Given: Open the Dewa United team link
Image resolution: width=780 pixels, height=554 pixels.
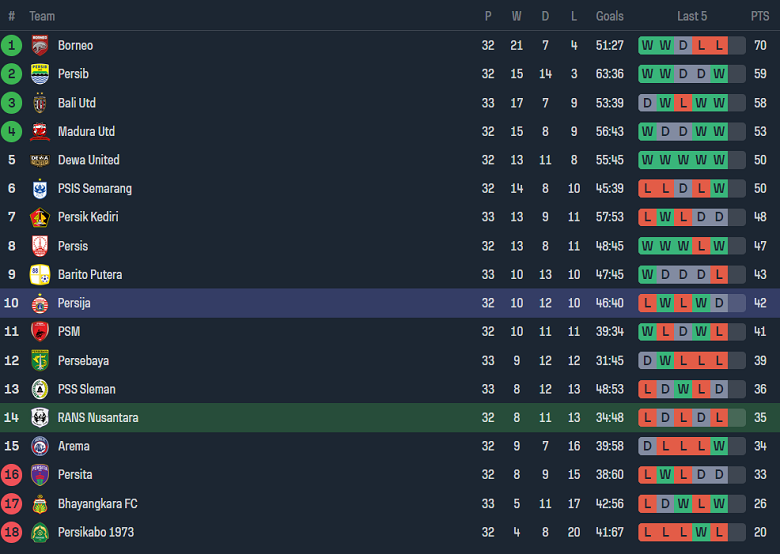Looking at the screenshot, I should point(88,160).
